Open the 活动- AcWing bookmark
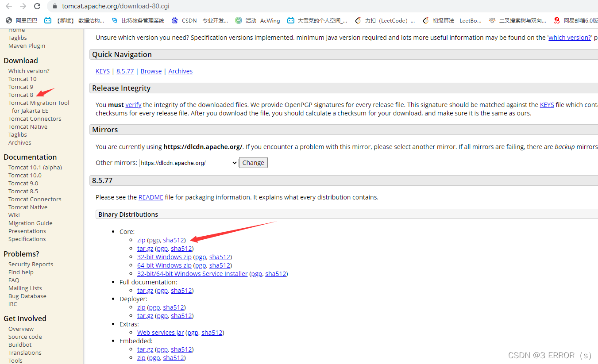This screenshot has height=364, width=598. click(x=258, y=20)
